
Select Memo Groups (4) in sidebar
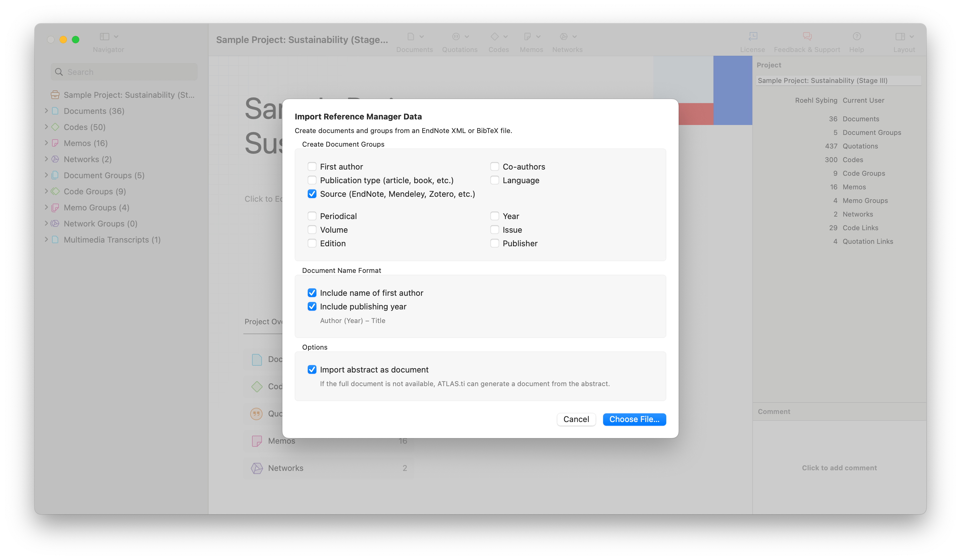point(96,207)
